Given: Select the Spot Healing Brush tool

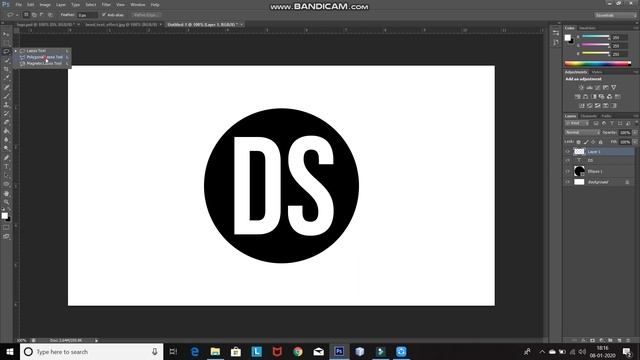Looking at the screenshot, I should click(6, 87).
